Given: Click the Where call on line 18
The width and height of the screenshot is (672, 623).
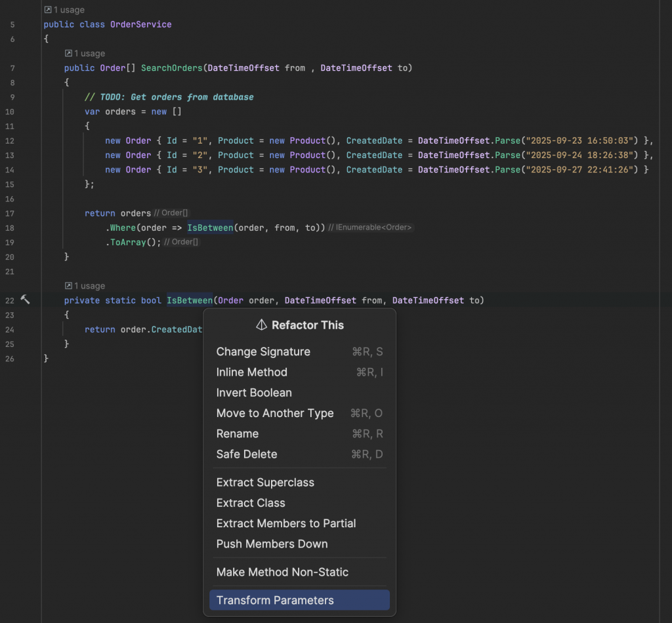Looking at the screenshot, I should [123, 228].
